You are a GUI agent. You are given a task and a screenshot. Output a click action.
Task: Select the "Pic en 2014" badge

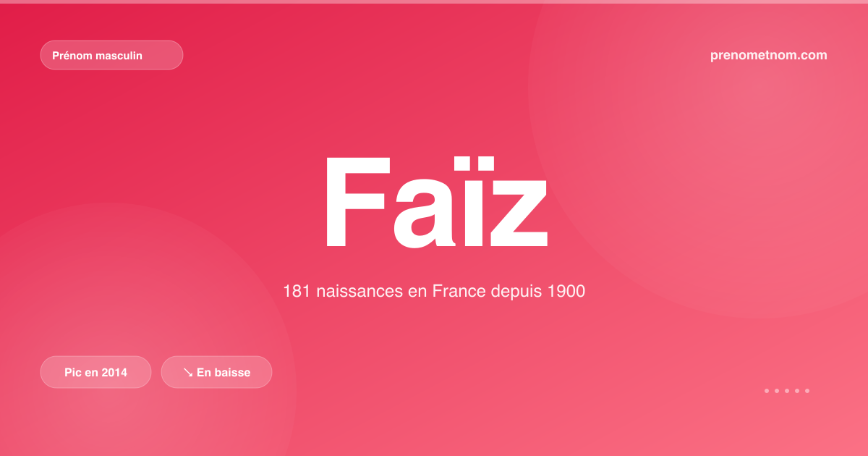tap(95, 372)
